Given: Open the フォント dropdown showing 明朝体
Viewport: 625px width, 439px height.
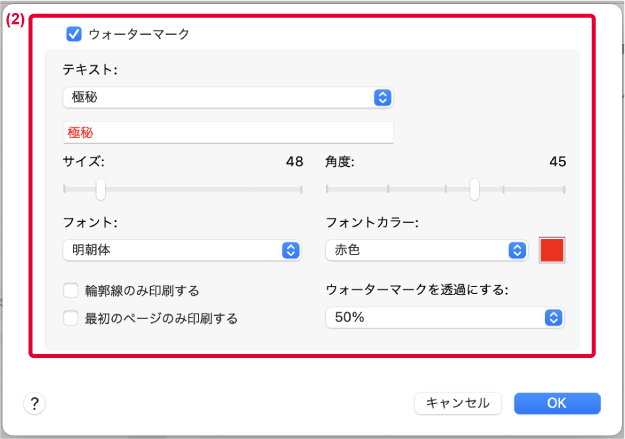Looking at the screenshot, I should tap(182, 250).
